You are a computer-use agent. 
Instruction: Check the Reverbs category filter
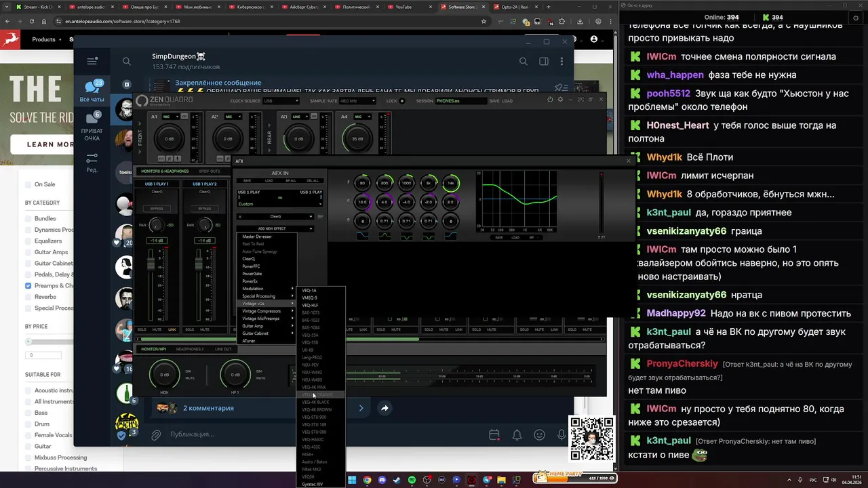tap(28, 297)
